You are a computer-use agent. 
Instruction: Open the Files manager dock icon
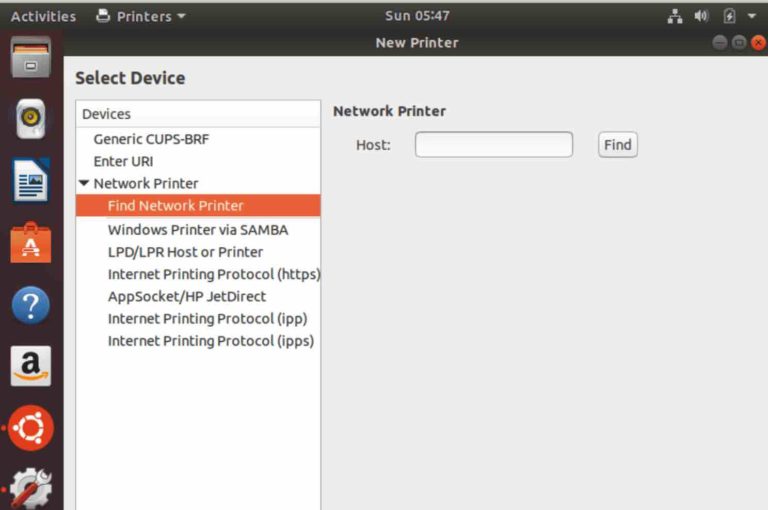coord(31,58)
